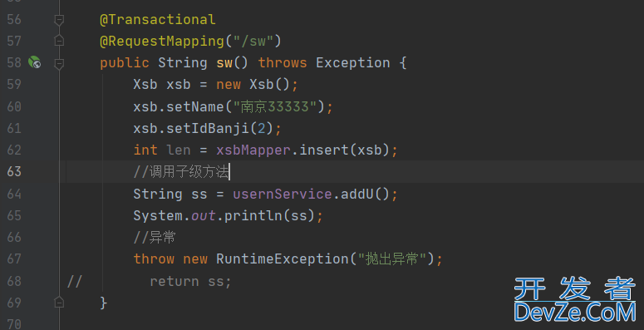Viewport: 644px width, 330px height.
Task: Click the Spring web endpoint gutter icon
Action: click(35, 62)
